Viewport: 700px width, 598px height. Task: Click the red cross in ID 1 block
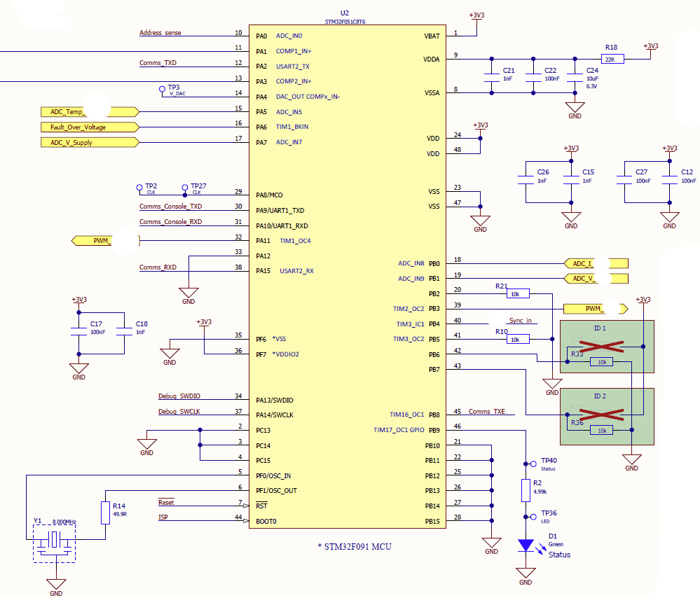point(601,347)
